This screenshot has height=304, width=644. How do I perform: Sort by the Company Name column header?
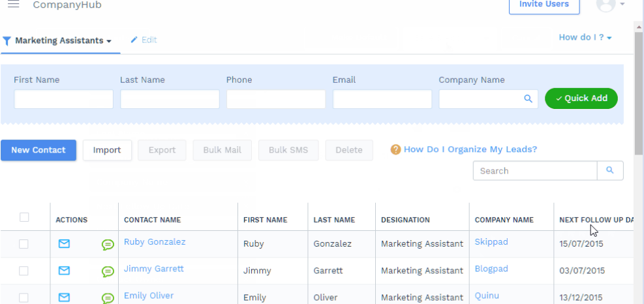pos(504,220)
